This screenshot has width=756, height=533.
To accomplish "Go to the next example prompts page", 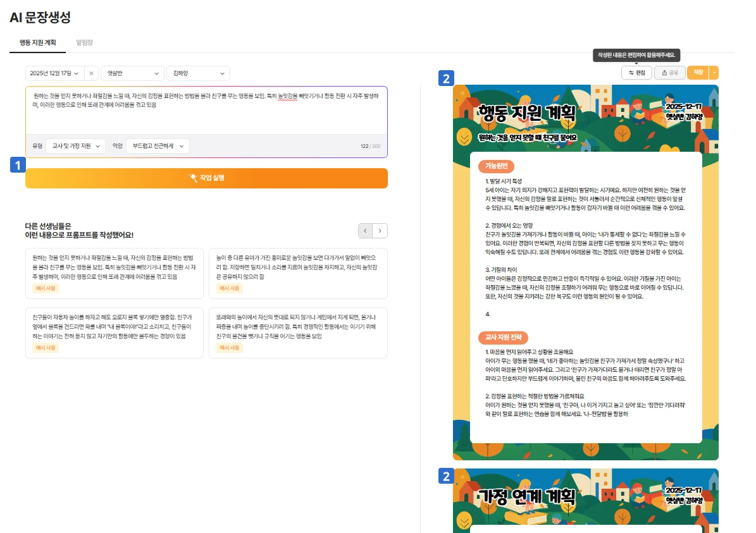I will click(x=380, y=231).
